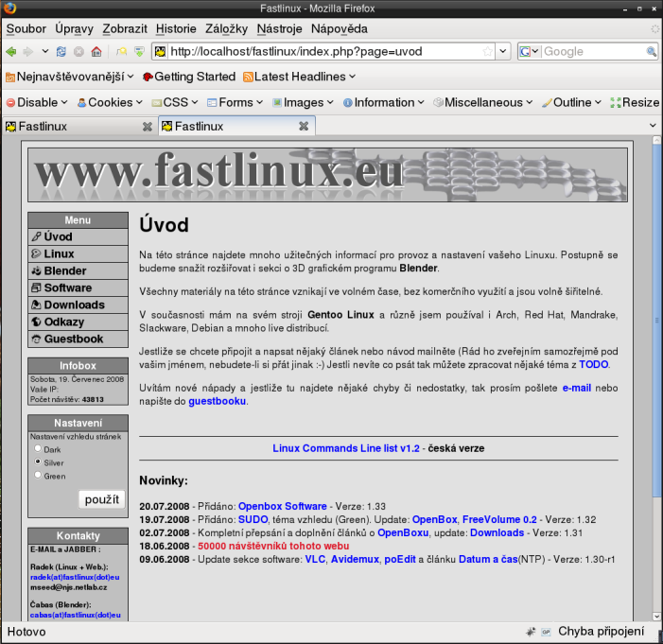Close the second active Fastlinux tab
The height and width of the screenshot is (644, 663).
pos(304,126)
